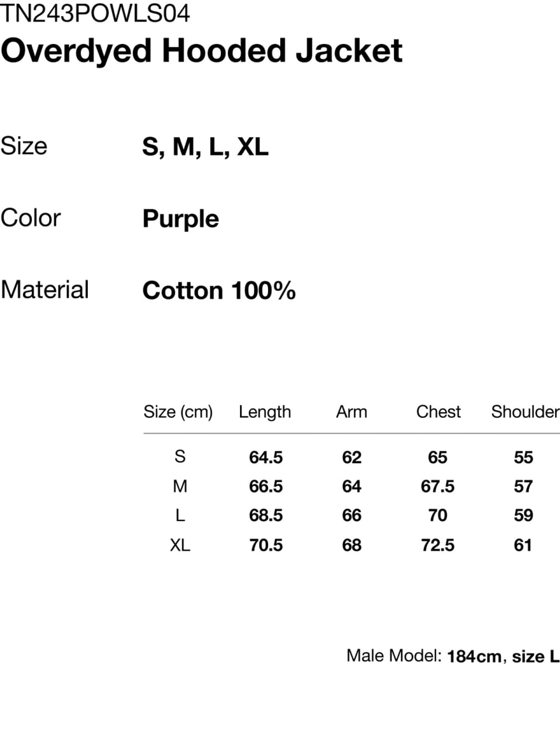Click the Overdyed Hooded Jacket title
Viewport: 560px width, 747px height.
201,50
